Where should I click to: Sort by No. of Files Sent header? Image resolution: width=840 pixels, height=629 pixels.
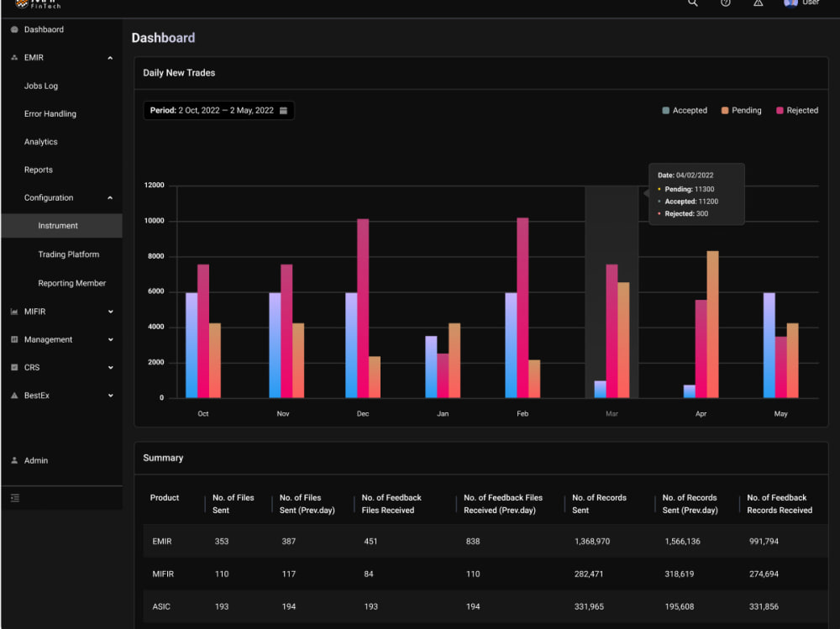click(x=233, y=504)
